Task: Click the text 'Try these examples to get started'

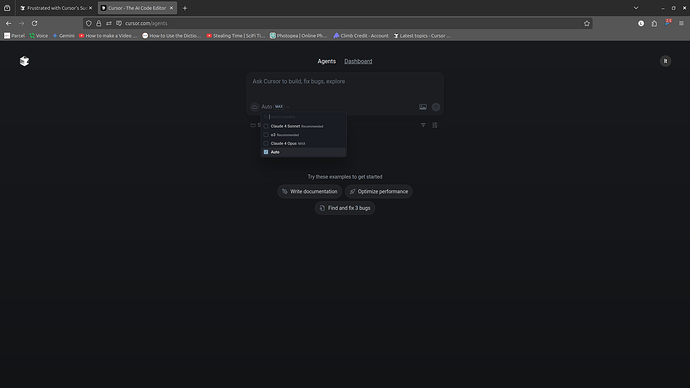Action: pos(345,177)
